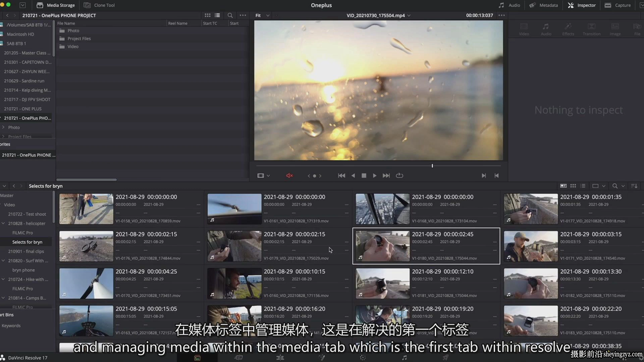644x362 pixels.
Task: Select the Selects for bryn bin
Action: (x=27, y=242)
